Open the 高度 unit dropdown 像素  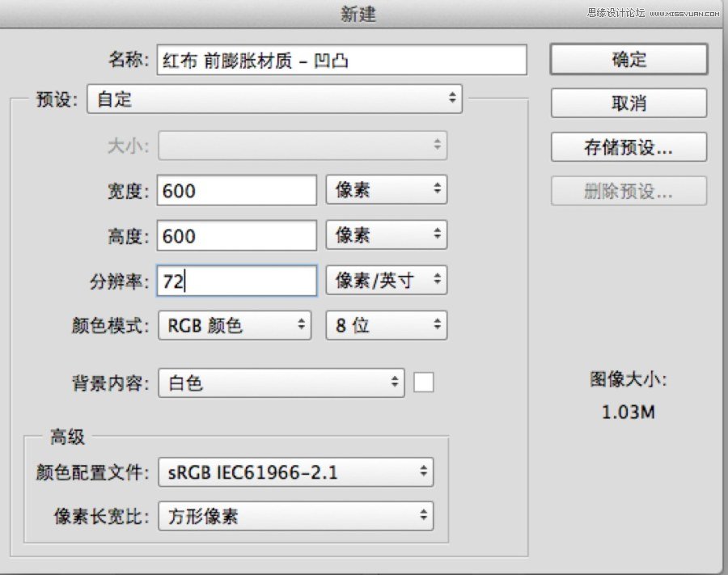pyautogui.click(x=387, y=235)
